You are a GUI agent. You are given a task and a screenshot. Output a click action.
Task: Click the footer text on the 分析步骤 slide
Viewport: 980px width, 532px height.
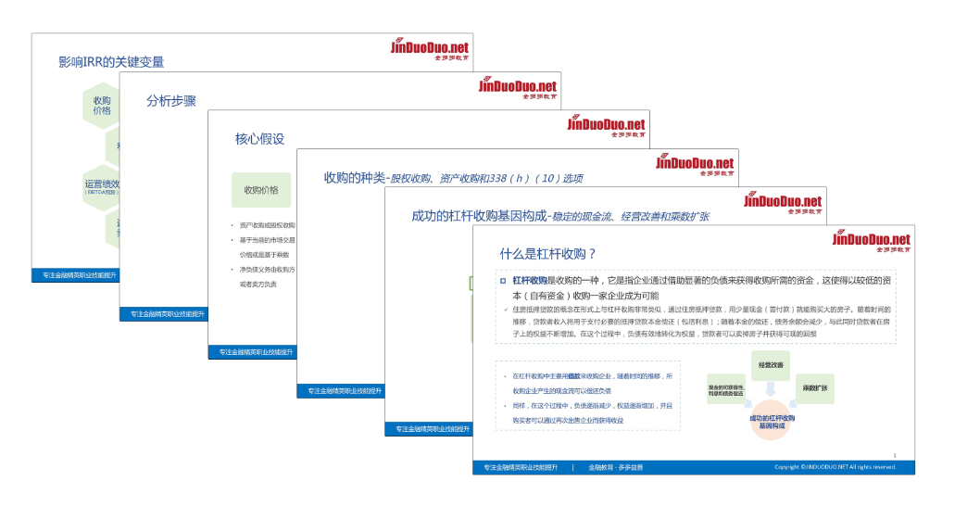167,314
